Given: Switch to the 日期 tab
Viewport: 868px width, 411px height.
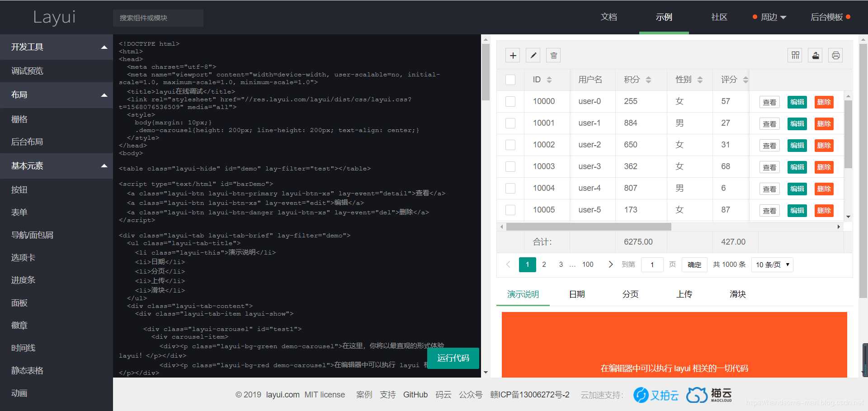Looking at the screenshot, I should [x=577, y=294].
